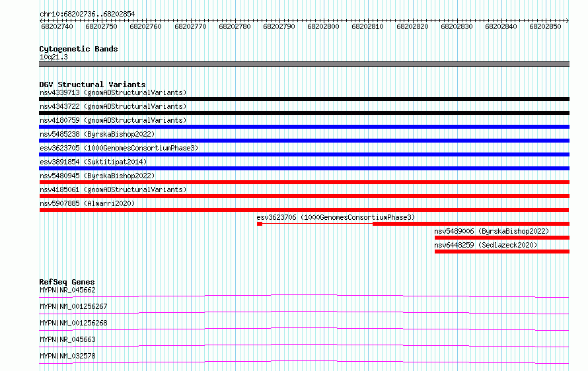Select the magenta line for MYPN|NM_032578
The width and height of the screenshot is (588, 371).
(x=304, y=362)
